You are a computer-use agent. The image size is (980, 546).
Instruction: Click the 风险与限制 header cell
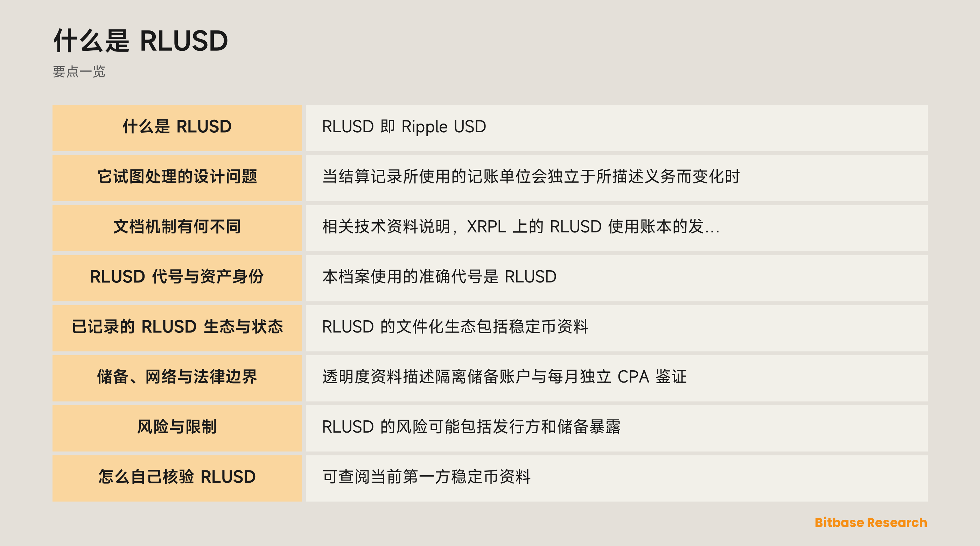[x=177, y=428]
